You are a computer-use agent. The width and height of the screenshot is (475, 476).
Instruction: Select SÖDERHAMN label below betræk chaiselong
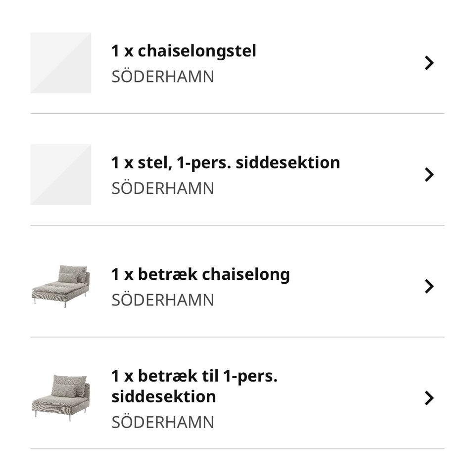163,301
